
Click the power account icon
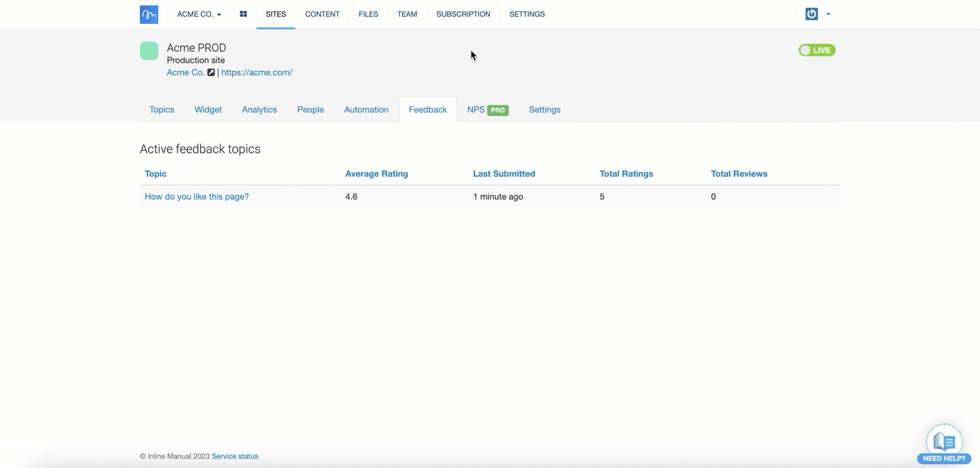tap(811, 14)
